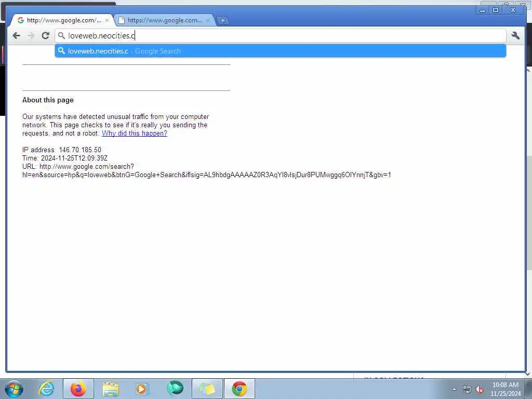Click the search magnifier in address bar
Screen dimensions: 532x399
coord(61,36)
